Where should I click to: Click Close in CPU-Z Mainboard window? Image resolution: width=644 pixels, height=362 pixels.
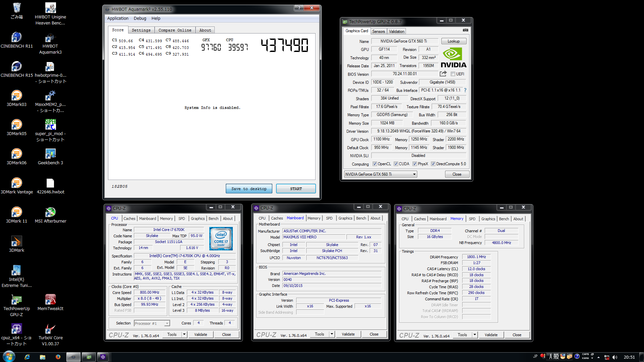point(374,334)
